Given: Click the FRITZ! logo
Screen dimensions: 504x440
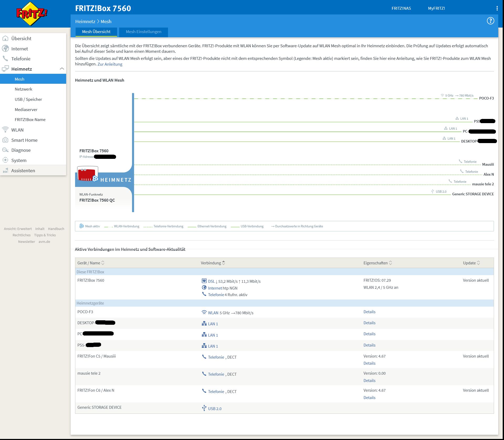Looking at the screenshot, I should [x=31, y=13].
